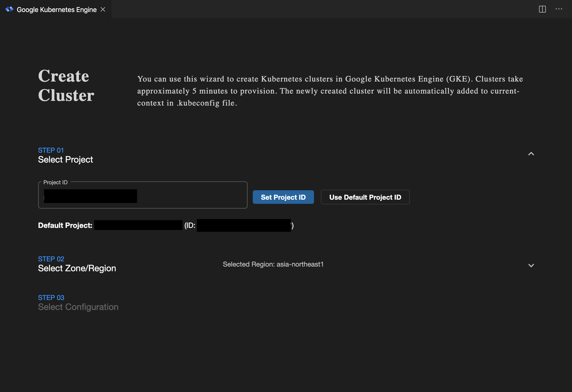This screenshot has height=392, width=572.
Task: Open the more actions ellipsis menu
Action: (559, 9)
